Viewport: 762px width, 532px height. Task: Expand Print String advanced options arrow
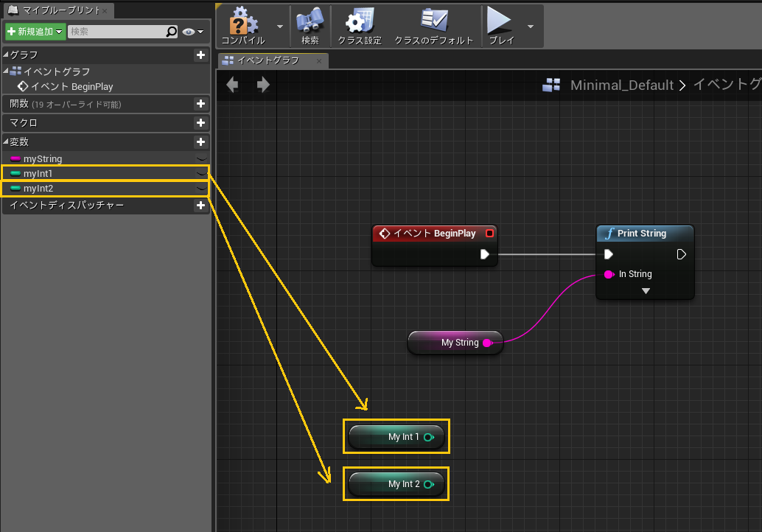(646, 291)
